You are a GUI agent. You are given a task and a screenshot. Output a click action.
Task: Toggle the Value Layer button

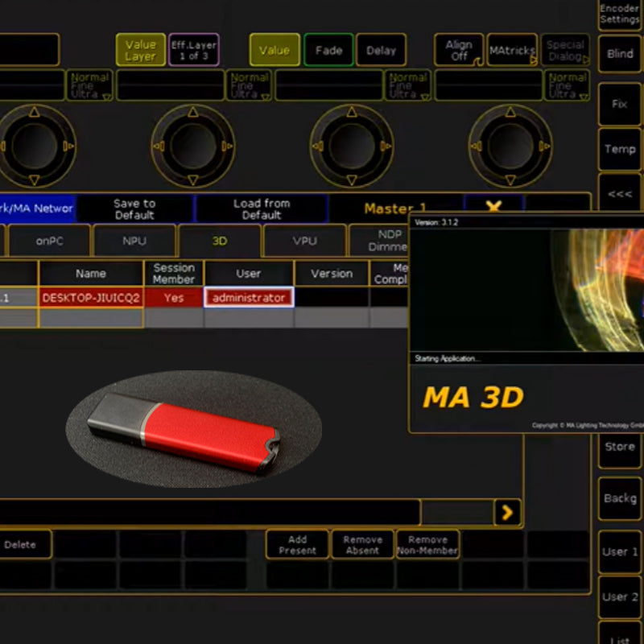pyautogui.click(x=140, y=50)
